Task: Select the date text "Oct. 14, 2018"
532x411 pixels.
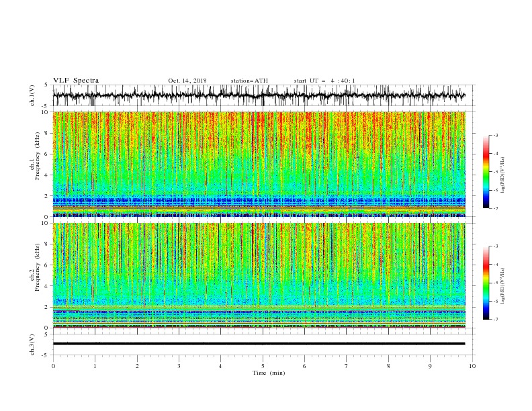Action: tap(187, 81)
